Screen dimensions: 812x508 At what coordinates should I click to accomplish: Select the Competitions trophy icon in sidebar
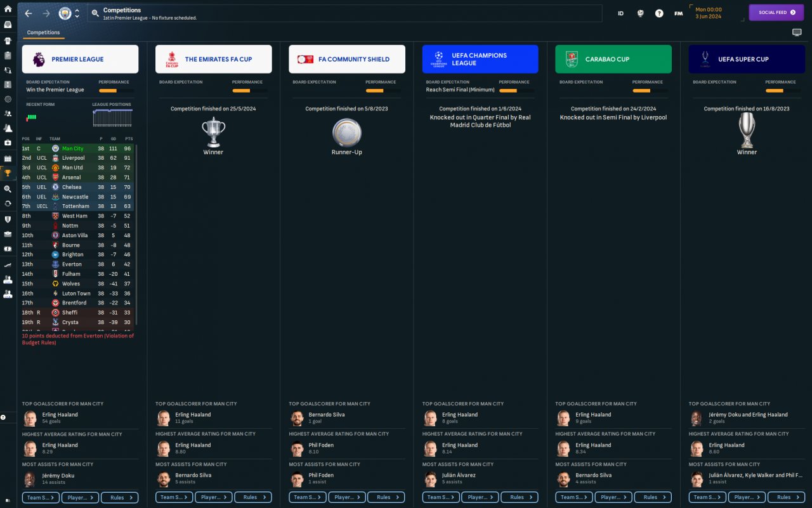8,173
